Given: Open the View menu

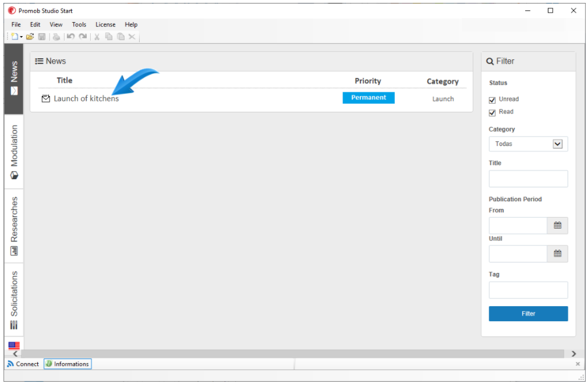Looking at the screenshot, I should tap(56, 24).
